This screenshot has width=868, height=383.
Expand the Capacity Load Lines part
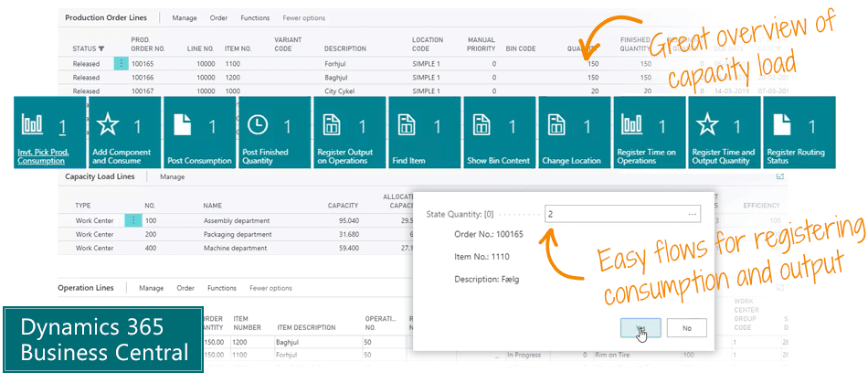[x=780, y=177]
